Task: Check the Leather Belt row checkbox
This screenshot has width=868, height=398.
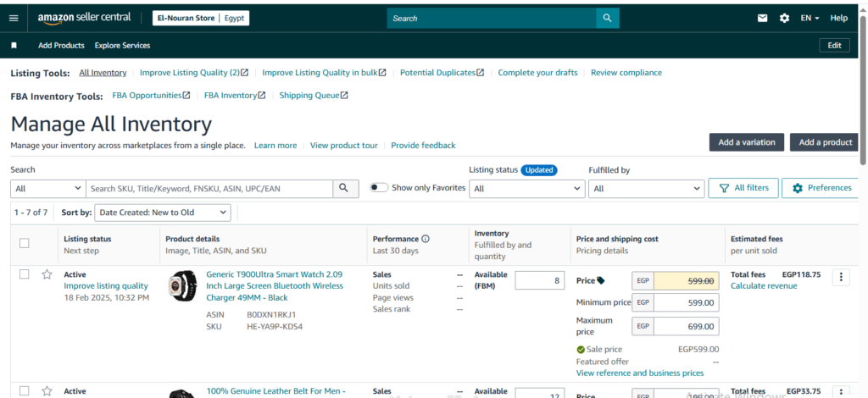Action: [x=25, y=391]
